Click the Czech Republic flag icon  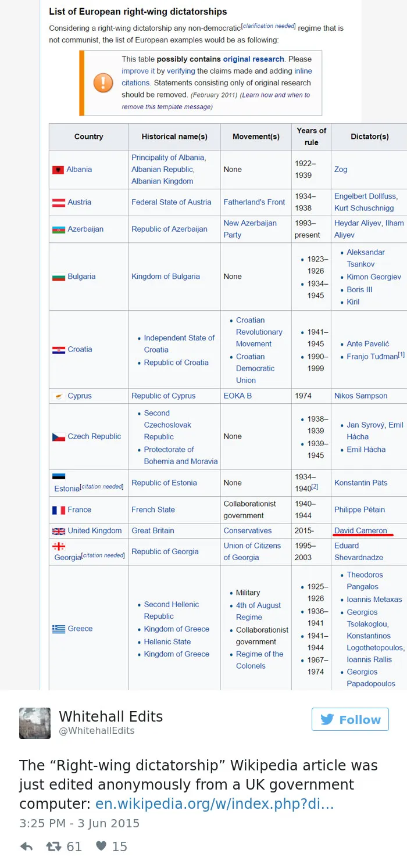click(58, 437)
